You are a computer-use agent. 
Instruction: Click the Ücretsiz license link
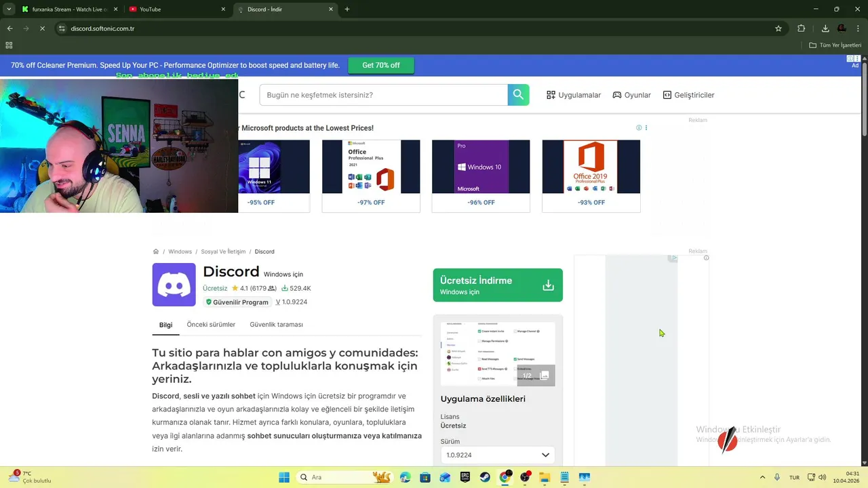[x=215, y=288]
